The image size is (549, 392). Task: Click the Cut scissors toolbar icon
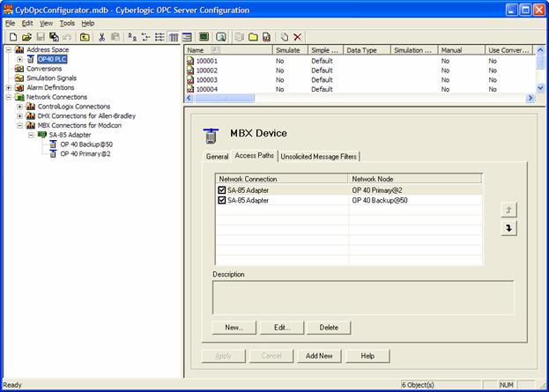[x=102, y=37]
